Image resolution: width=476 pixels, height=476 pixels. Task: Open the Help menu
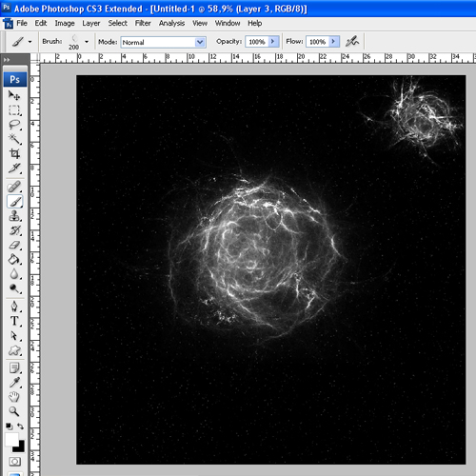(x=255, y=23)
